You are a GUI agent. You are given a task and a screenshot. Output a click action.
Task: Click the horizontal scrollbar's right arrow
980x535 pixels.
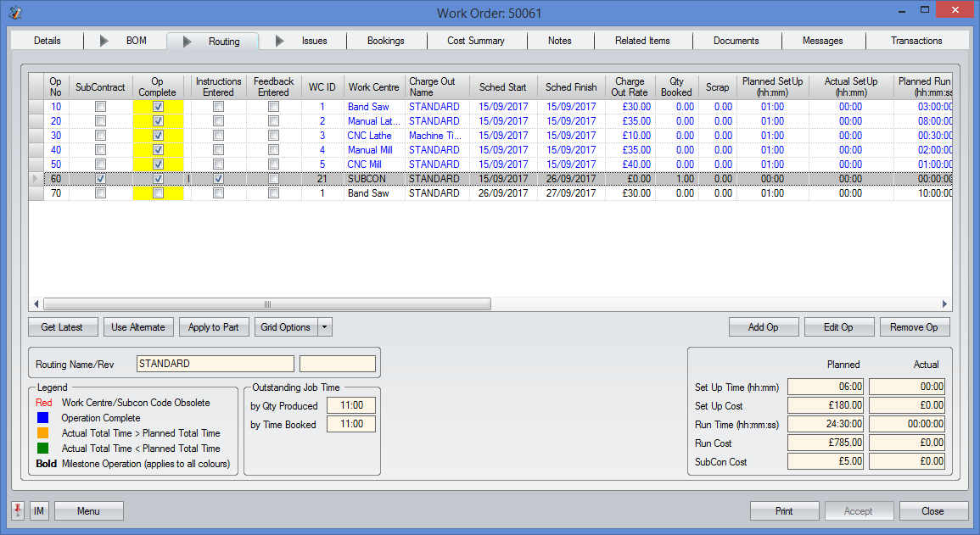pyautogui.click(x=944, y=304)
